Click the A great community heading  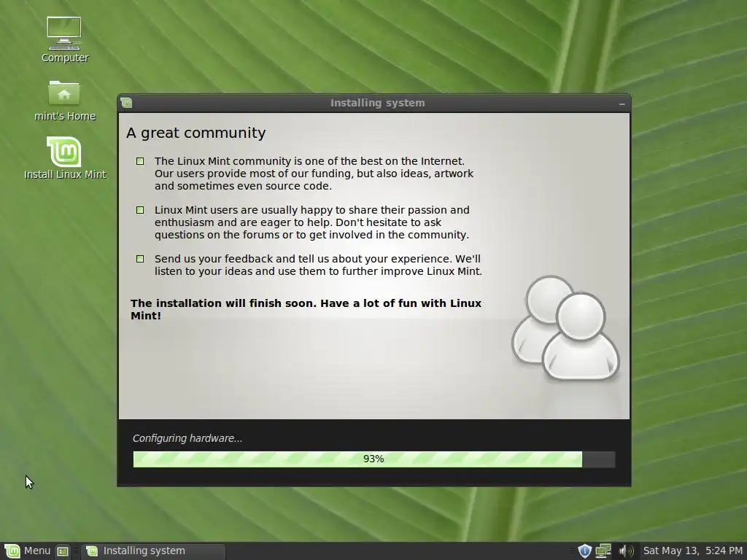(196, 133)
